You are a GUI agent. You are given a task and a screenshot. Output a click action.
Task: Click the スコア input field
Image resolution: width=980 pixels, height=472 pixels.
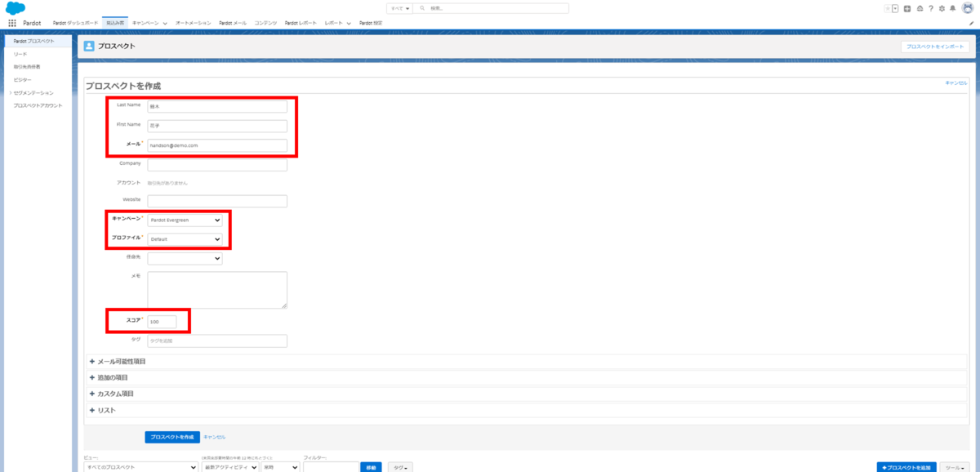pos(162,322)
